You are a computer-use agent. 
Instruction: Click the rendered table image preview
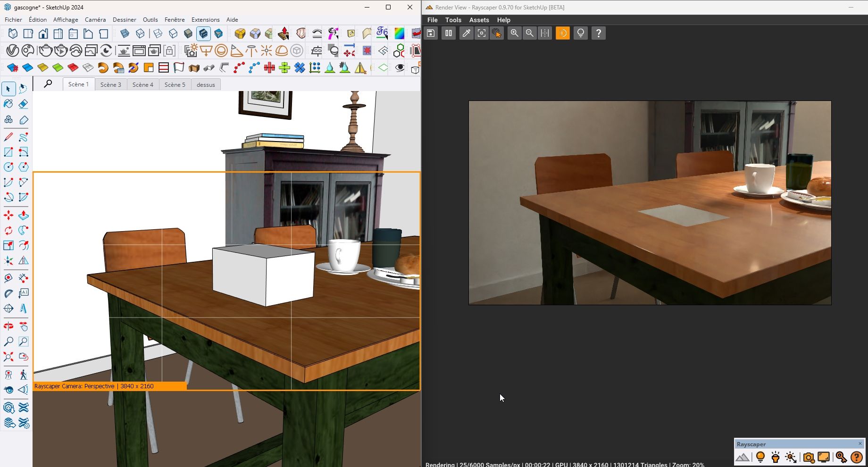click(650, 202)
